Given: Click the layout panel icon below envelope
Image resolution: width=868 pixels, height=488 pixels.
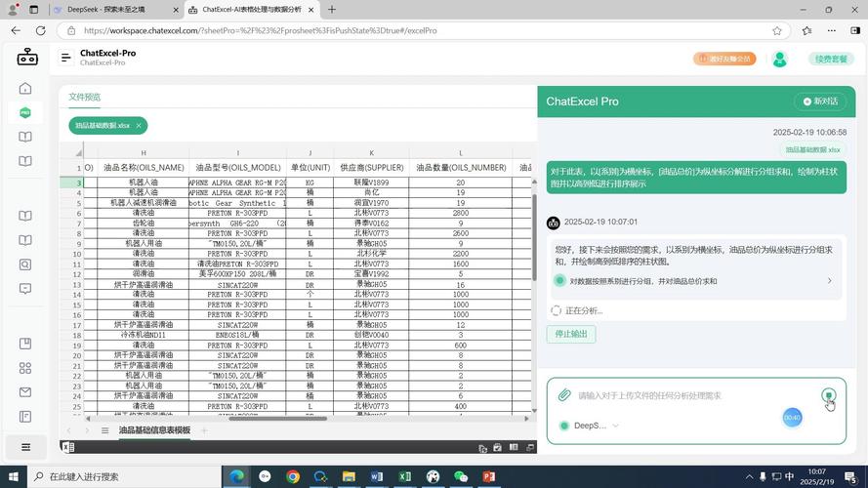Looking at the screenshot, I should pos(25,417).
